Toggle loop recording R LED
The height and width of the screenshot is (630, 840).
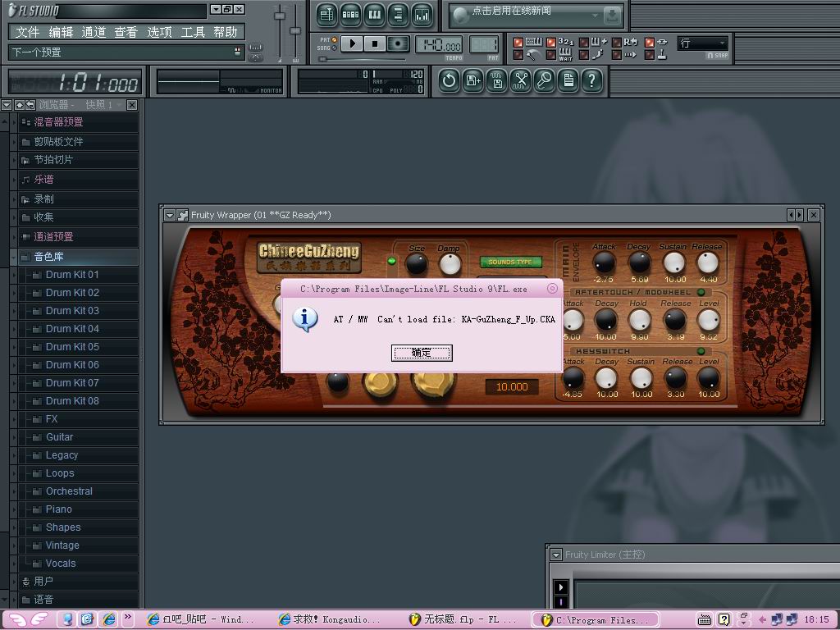617,42
